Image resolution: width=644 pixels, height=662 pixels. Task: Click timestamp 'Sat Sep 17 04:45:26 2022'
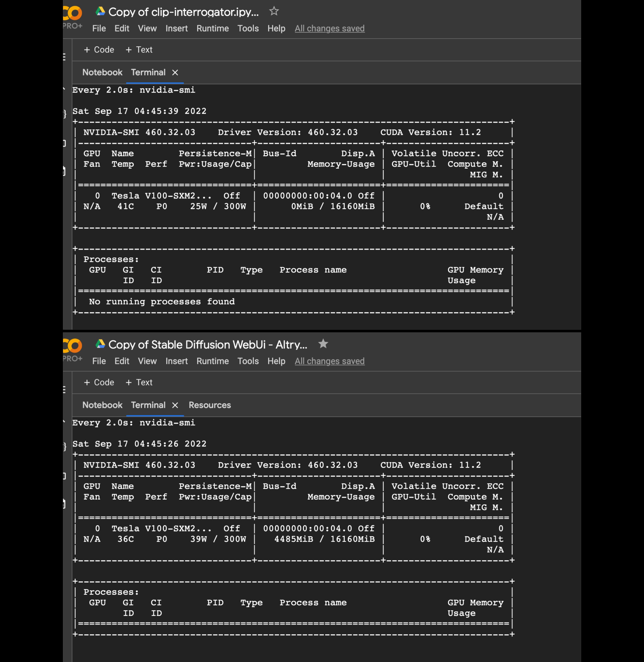139,444
